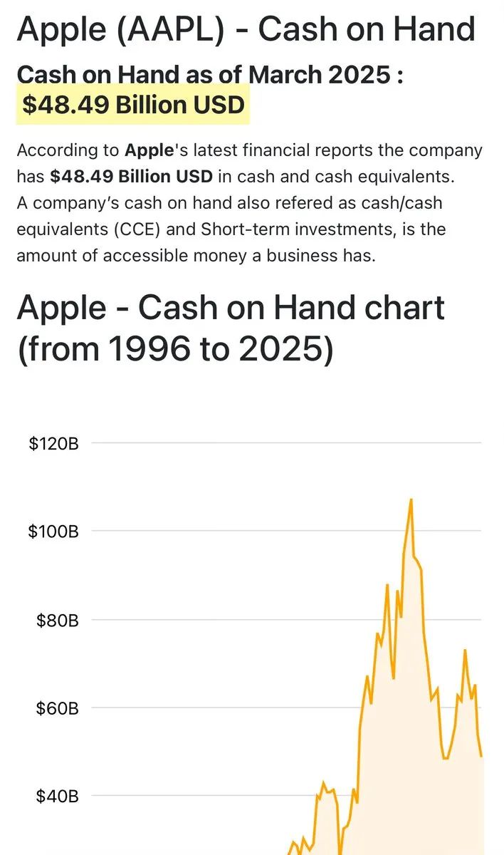Click the $120B horizontal gridline

click(286, 443)
